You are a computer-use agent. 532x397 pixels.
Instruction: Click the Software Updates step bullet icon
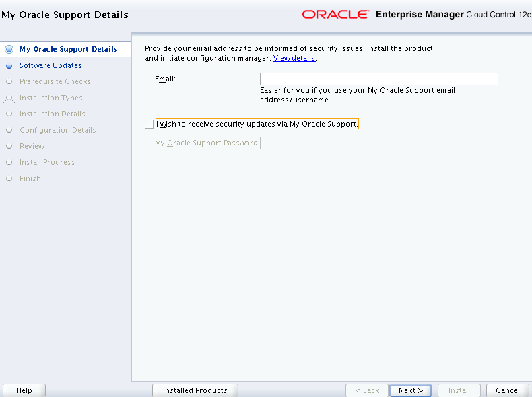tap(9, 66)
